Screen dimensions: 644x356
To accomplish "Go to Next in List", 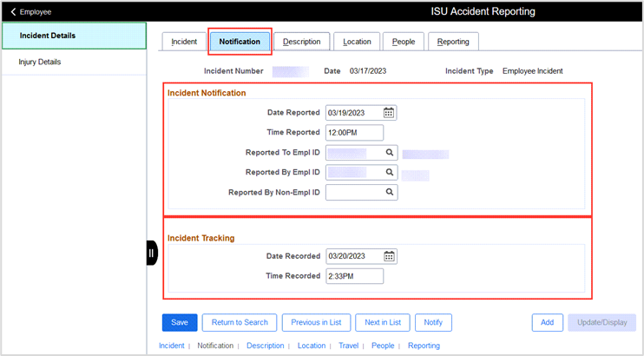I will point(383,323).
